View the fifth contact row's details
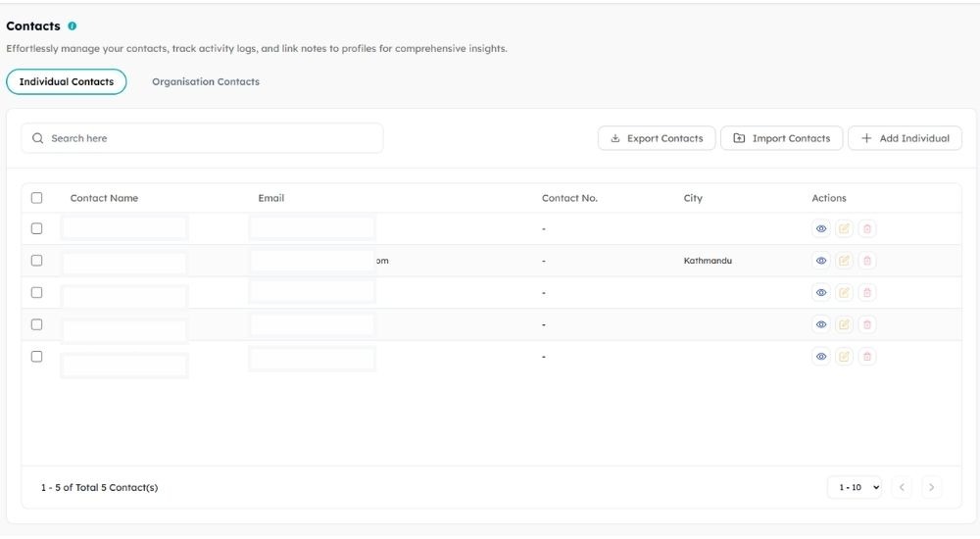980x539 pixels. click(x=821, y=357)
